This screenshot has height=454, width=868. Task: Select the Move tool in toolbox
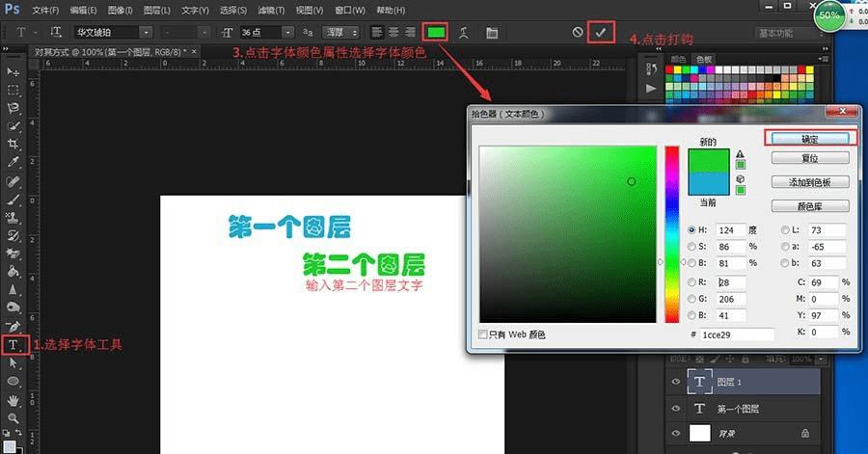click(14, 72)
